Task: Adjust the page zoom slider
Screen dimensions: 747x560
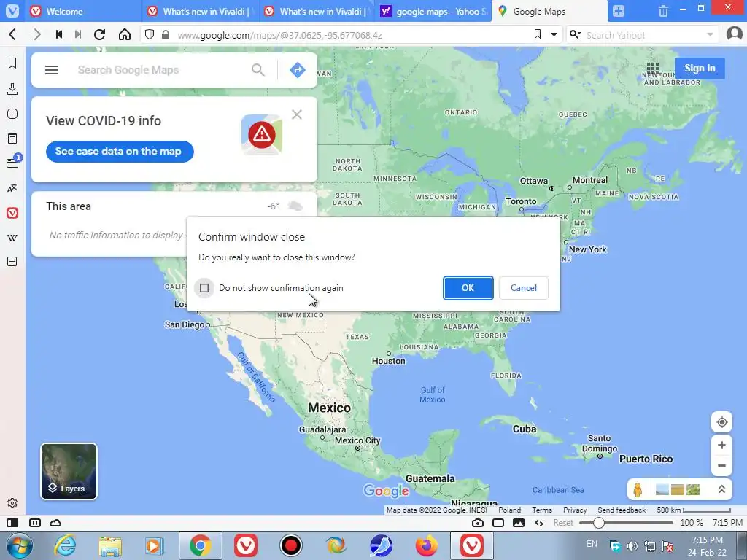Action: [626, 523]
